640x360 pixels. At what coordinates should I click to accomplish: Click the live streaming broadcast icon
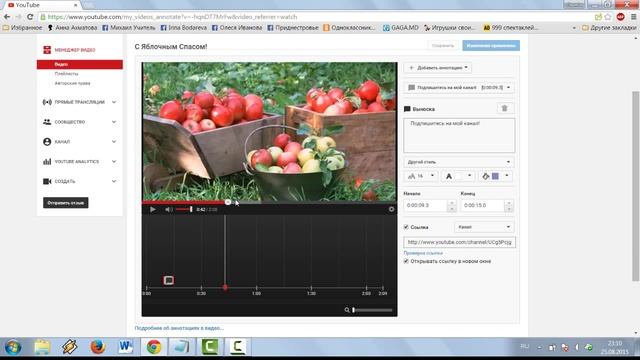point(47,102)
